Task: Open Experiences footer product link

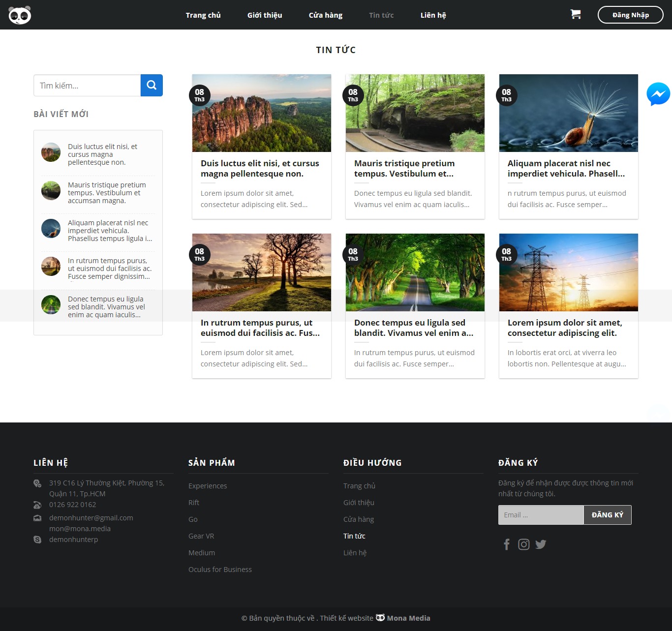Action: 208,486
